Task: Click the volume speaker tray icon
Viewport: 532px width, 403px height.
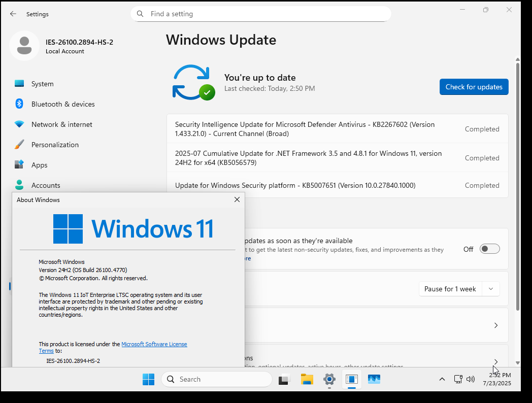Action: click(x=471, y=379)
